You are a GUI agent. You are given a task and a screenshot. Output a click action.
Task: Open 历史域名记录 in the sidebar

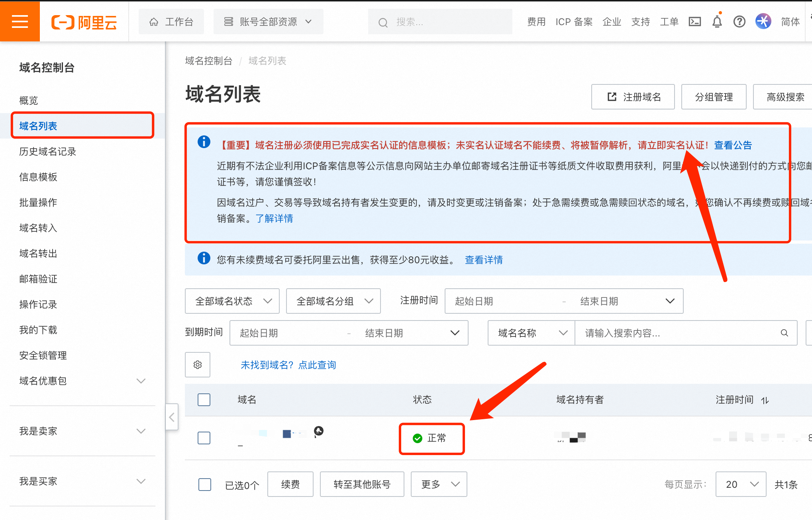click(x=48, y=151)
